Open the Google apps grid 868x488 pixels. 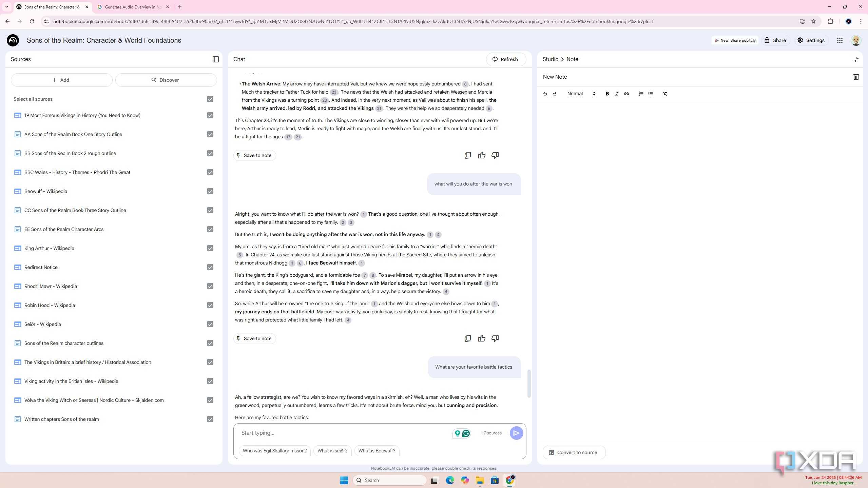click(x=840, y=40)
